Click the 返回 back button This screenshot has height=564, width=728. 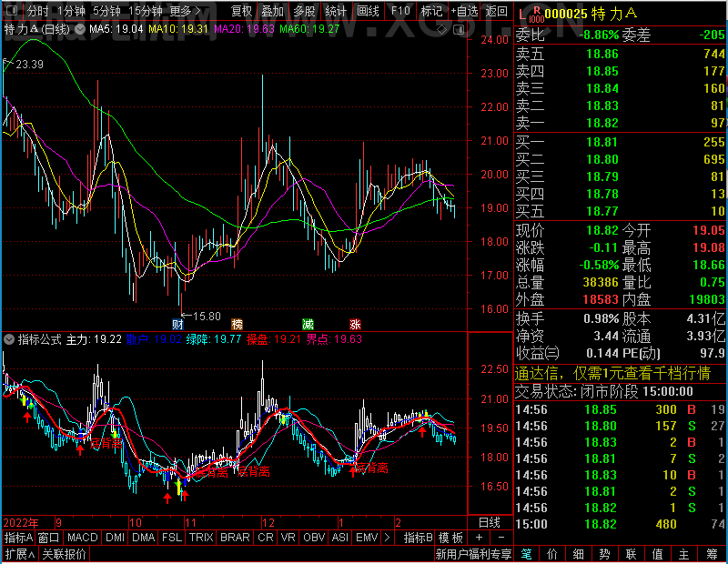[496, 10]
